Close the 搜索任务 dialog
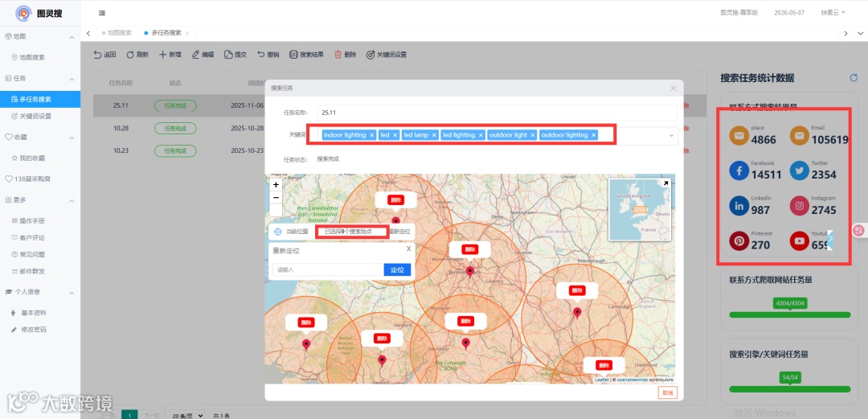This screenshot has width=868, height=419. click(674, 88)
